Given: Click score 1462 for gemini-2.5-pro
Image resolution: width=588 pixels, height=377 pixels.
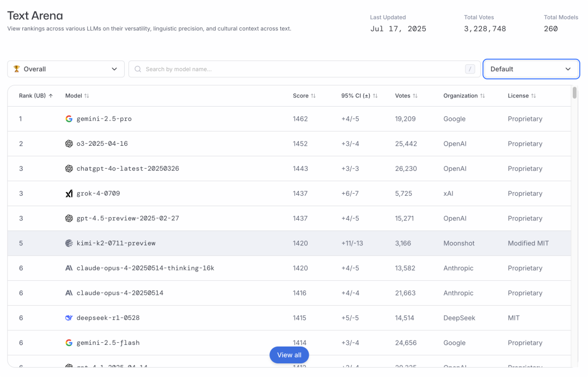Looking at the screenshot, I should [x=301, y=119].
